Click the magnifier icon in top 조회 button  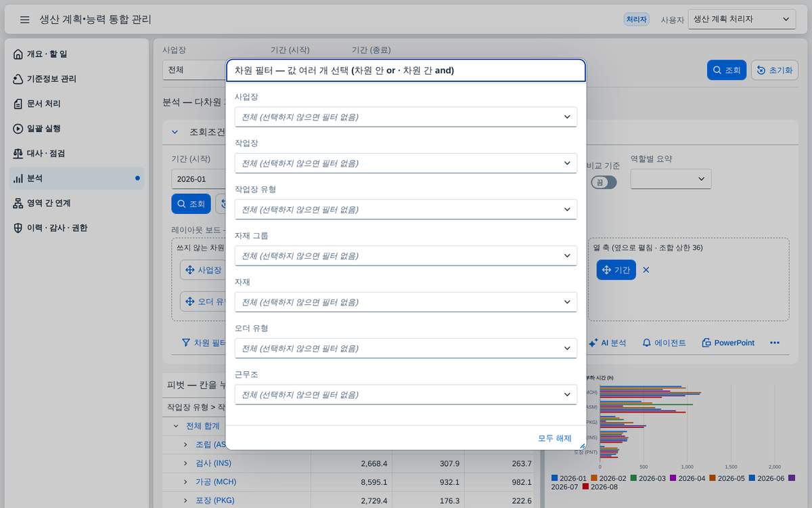click(x=718, y=70)
